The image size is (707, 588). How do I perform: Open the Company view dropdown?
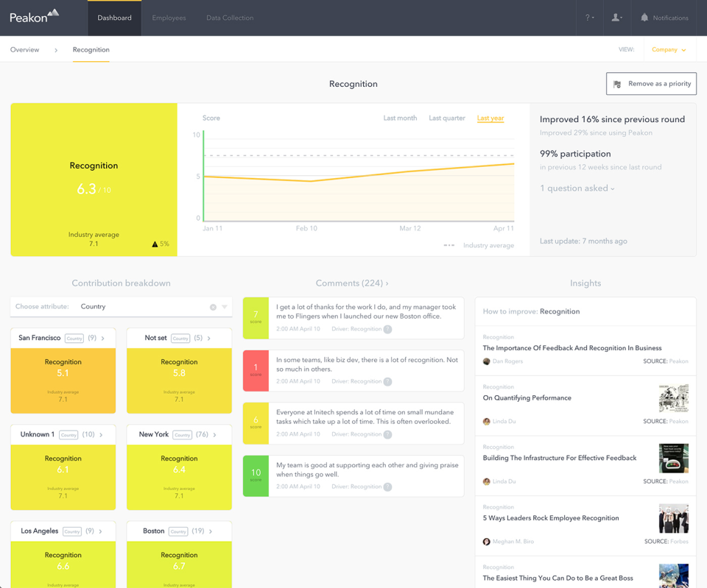[669, 50]
